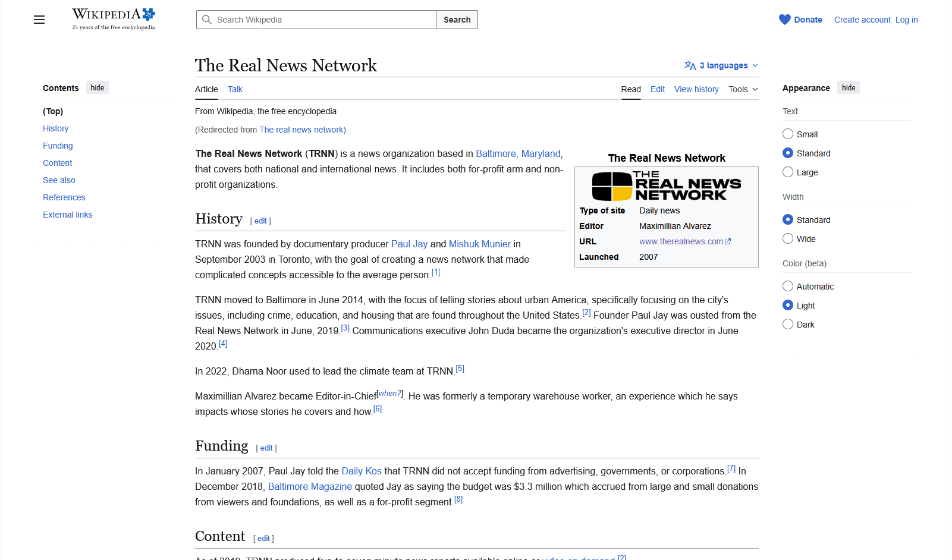Open the Edit tab
Viewport: 952px width, 560px height.
[x=658, y=89]
